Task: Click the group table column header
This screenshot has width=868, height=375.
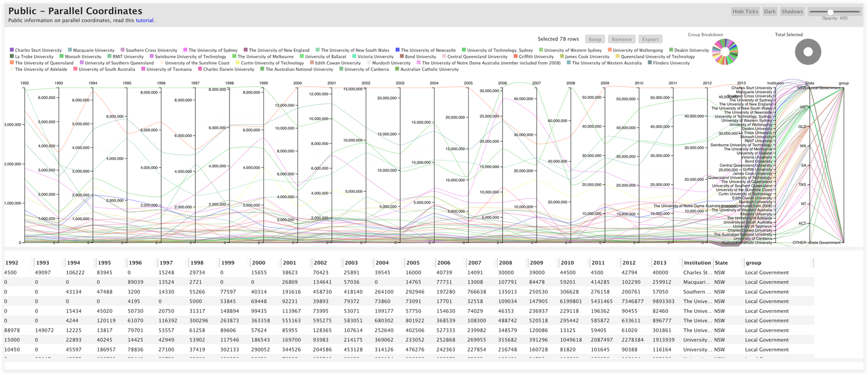Action: tap(754, 263)
